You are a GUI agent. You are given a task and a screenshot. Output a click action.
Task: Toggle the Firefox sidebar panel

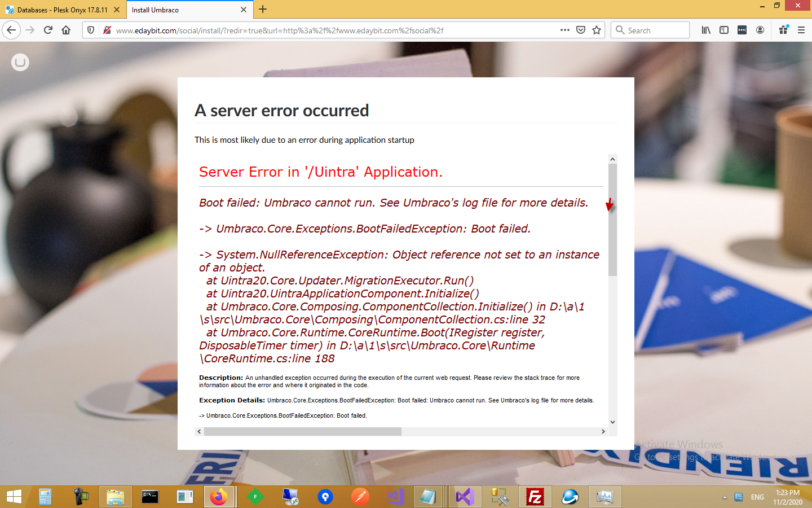click(x=724, y=30)
